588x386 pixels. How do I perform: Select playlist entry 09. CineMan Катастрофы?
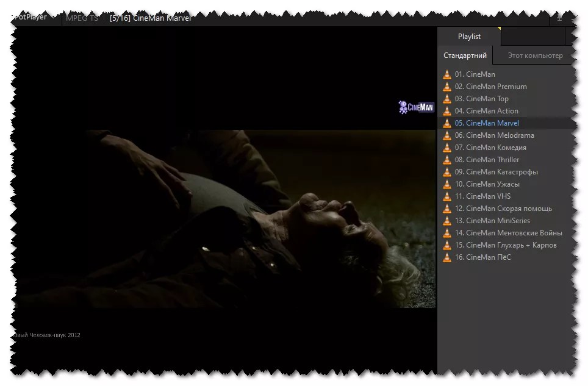507,171
